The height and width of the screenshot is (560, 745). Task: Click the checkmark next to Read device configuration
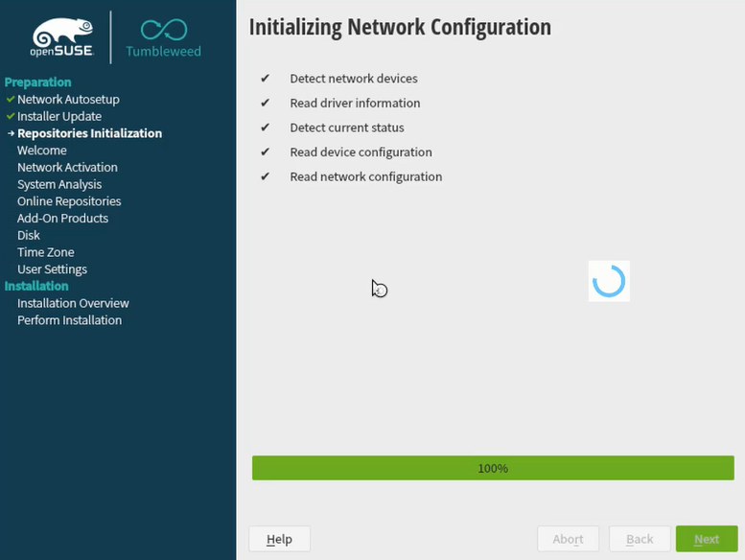[x=266, y=152]
